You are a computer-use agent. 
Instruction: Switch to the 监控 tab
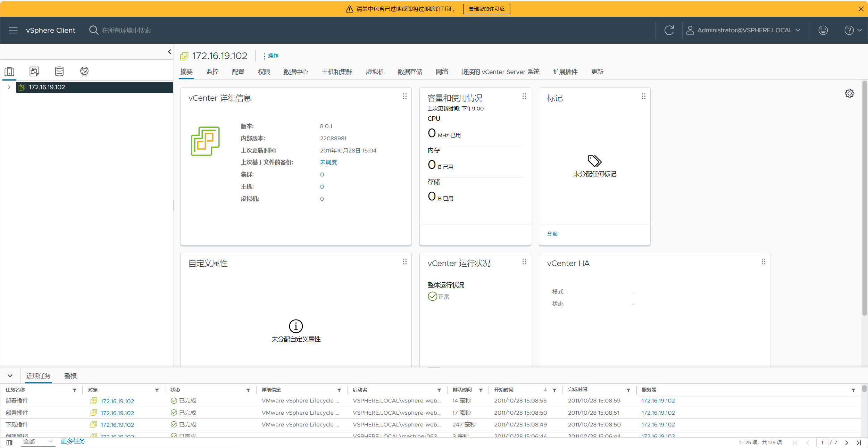coord(212,72)
